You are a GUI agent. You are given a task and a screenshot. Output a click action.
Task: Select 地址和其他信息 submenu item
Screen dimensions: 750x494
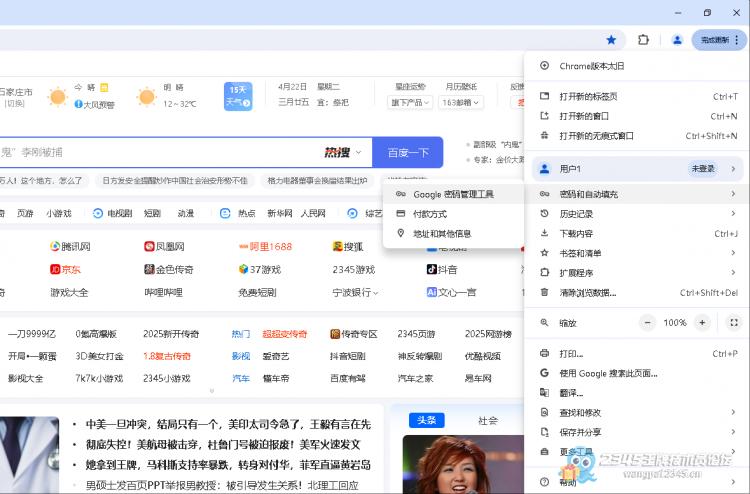453,233
